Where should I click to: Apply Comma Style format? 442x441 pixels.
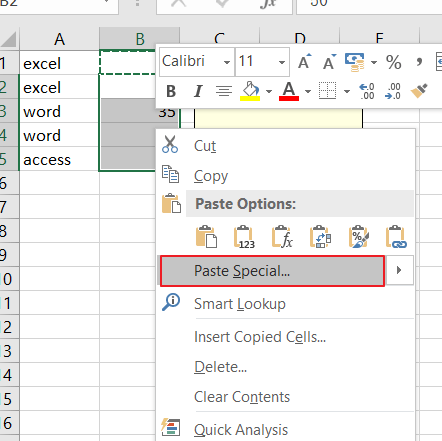click(x=419, y=62)
